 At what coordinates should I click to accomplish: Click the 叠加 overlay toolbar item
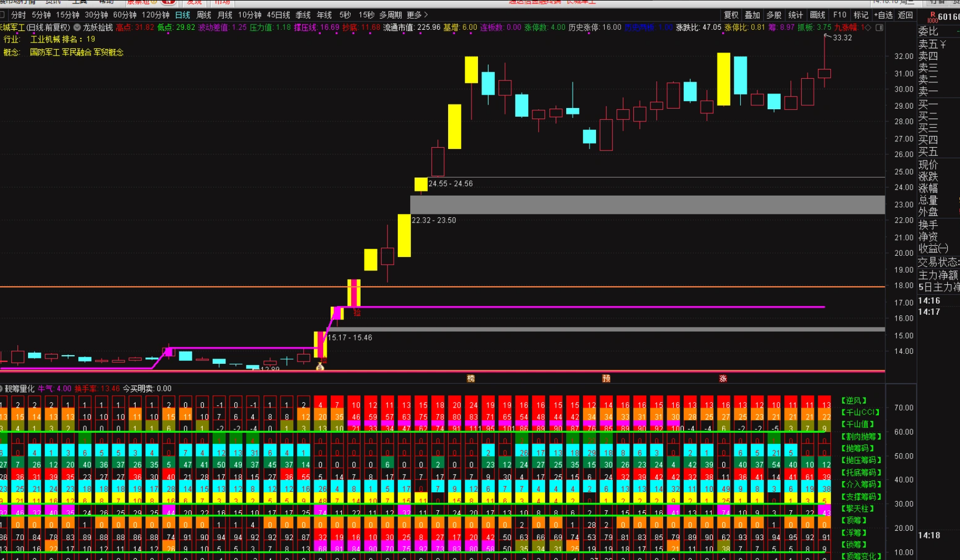753,15
